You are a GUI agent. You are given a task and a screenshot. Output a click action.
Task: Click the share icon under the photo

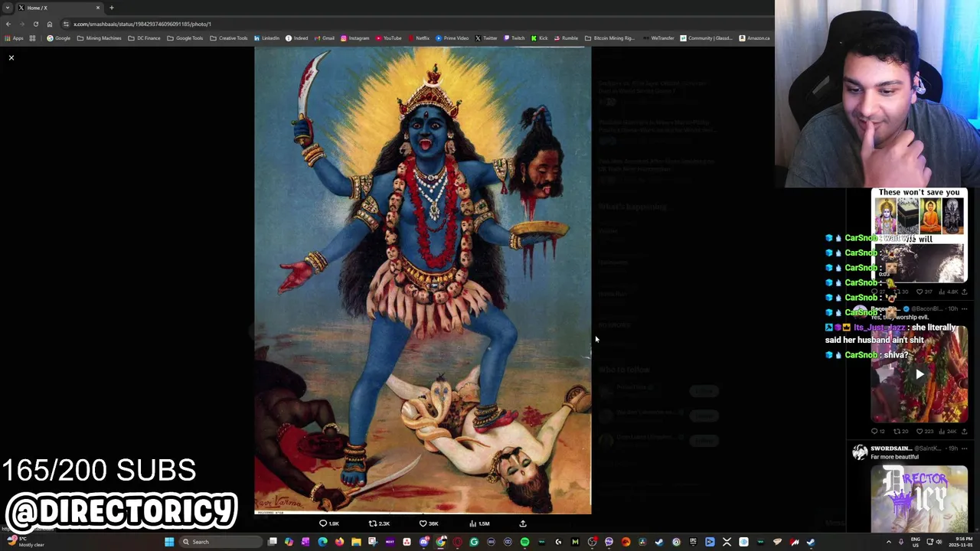pyautogui.click(x=523, y=523)
